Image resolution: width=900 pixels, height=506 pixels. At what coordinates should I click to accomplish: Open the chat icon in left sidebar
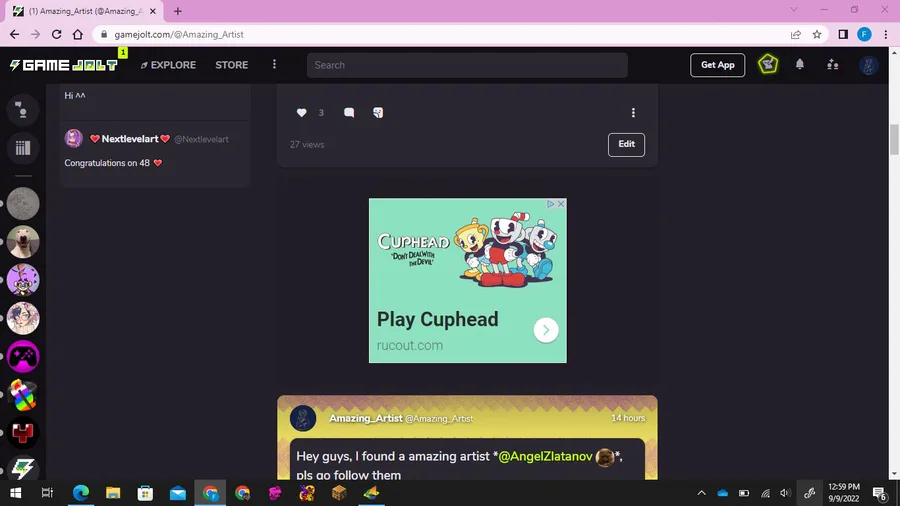(23, 110)
